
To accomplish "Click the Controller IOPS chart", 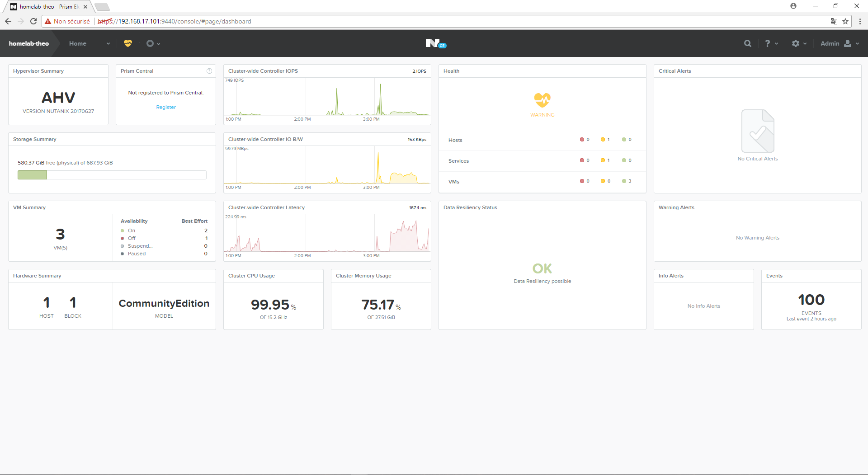I will coord(327,97).
